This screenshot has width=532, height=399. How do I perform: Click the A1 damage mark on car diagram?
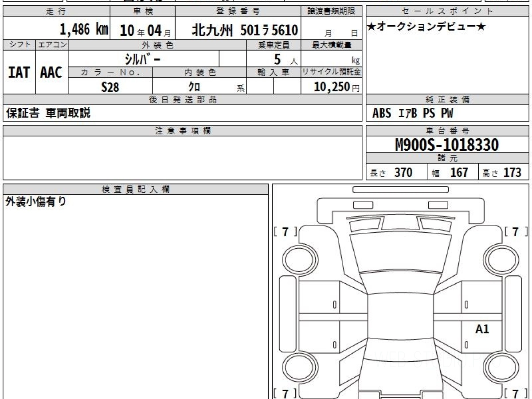pyautogui.click(x=482, y=329)
